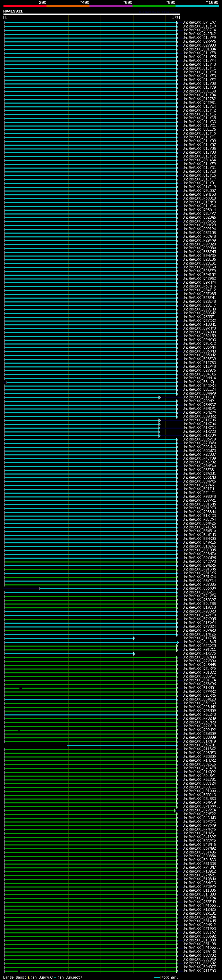
Task: Select hit label UniRef100_B8AAV9
Action: 199,393
